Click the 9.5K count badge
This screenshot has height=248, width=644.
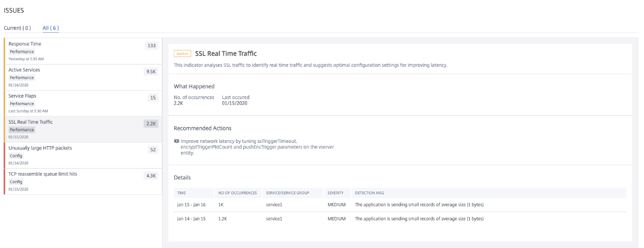coord(151,71)
